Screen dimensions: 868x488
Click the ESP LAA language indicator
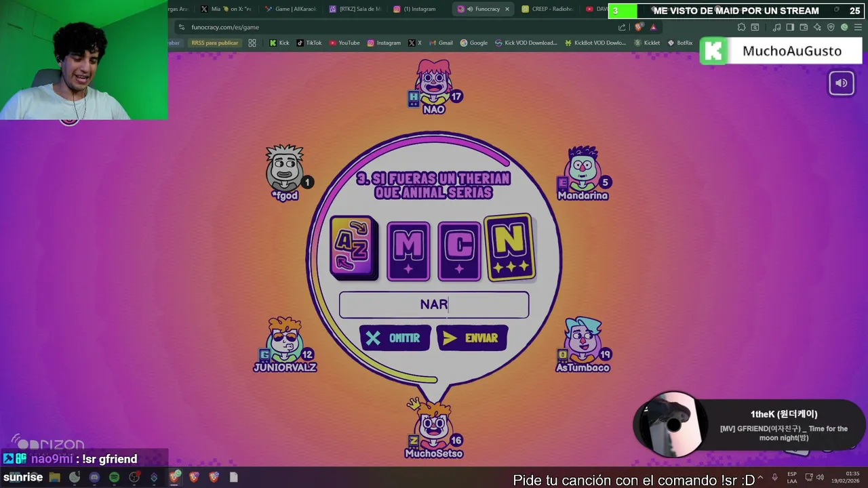(791, 477)
